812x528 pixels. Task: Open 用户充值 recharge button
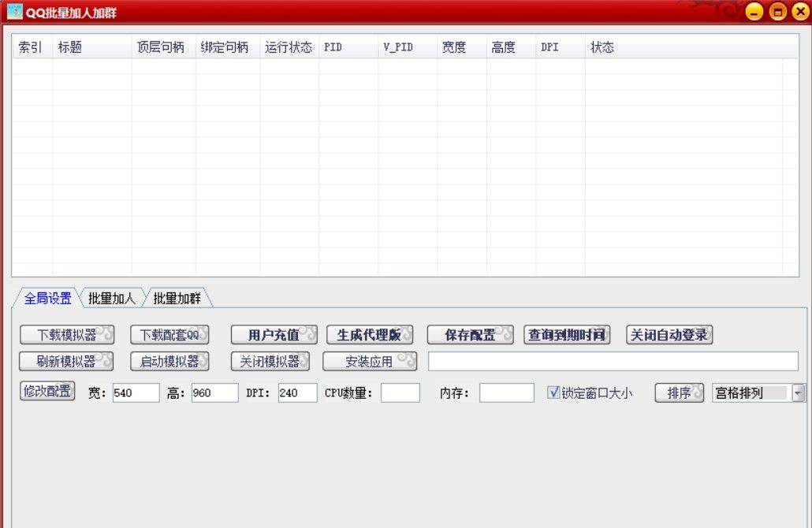coord(274,335)
